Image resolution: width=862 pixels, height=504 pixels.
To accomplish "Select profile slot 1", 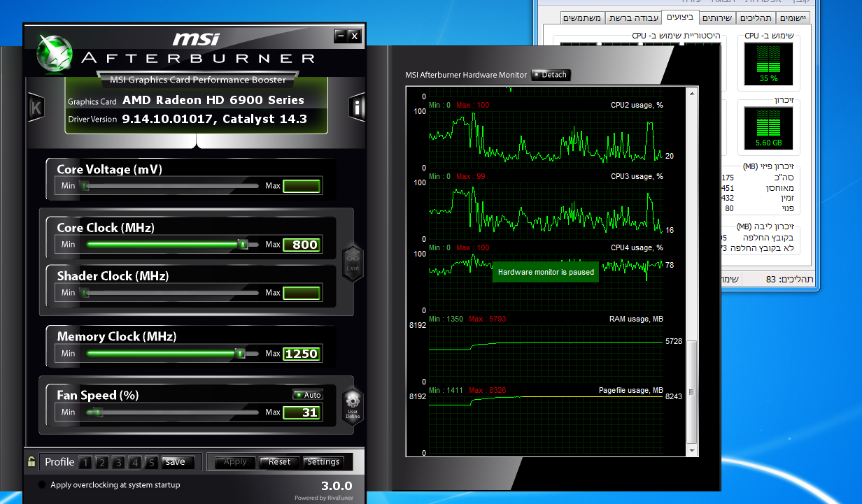I will (x=85, y=462).
